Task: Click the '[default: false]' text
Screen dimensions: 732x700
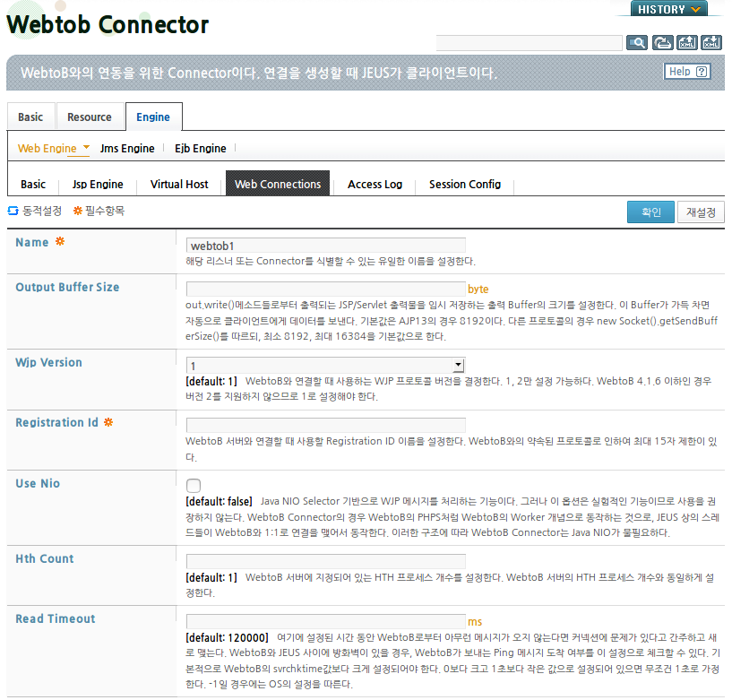Action: (x=219, y=502)
